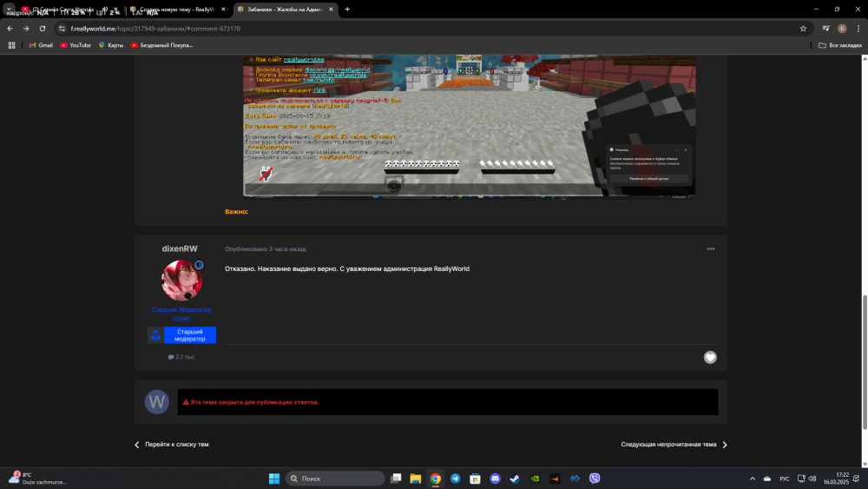Open the volume control in the tray

[x=812, y=479]
